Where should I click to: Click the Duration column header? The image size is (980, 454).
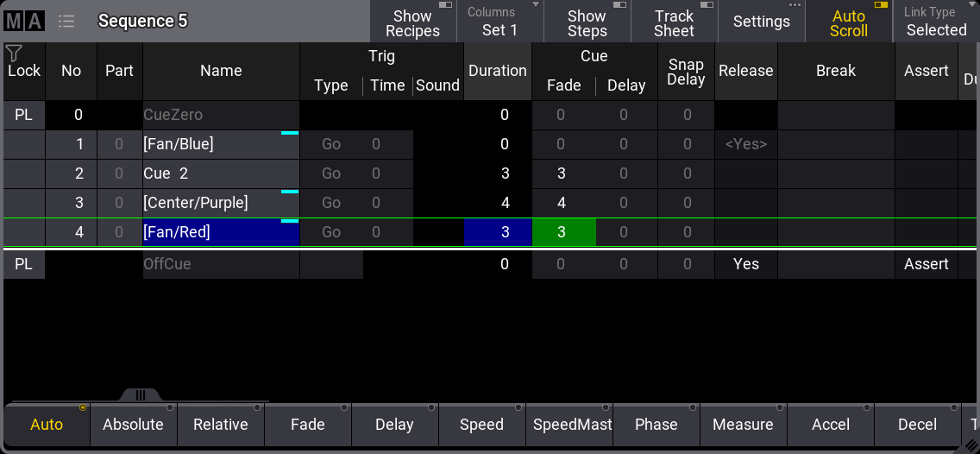point(498,71)
